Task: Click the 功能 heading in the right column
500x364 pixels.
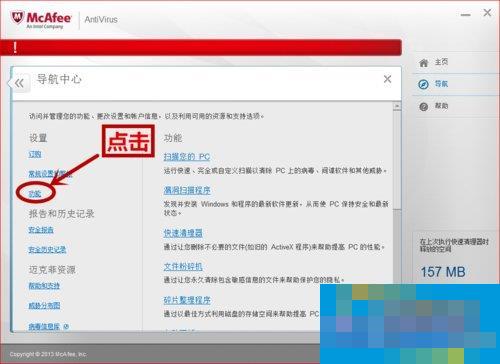Action: 173,138
